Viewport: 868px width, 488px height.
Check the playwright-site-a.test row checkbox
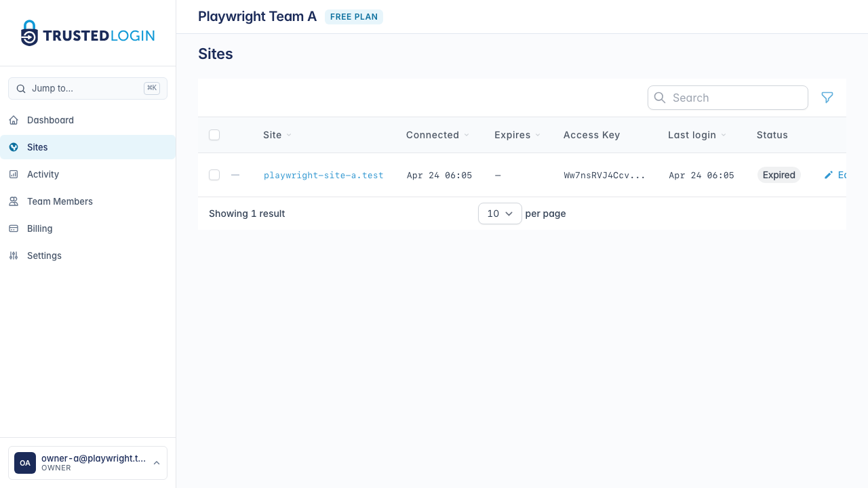click(x=214, y=175)
